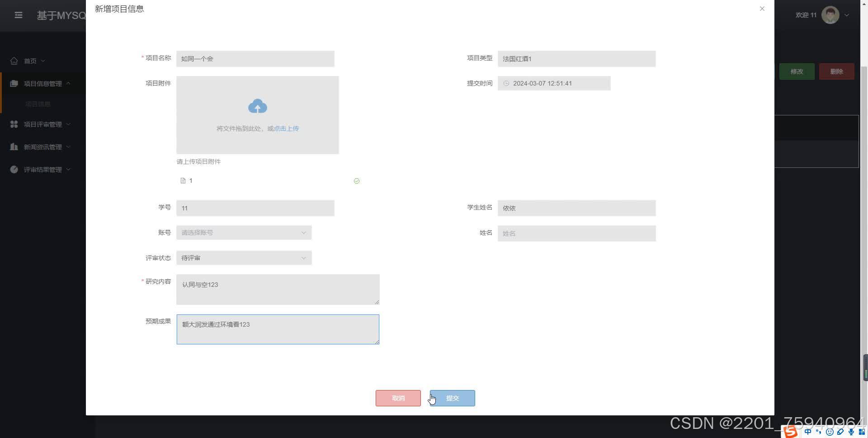Viewport: 868px width, 438px height.
Task: Click the 预期成果 text area
Action: coord(278,329)
